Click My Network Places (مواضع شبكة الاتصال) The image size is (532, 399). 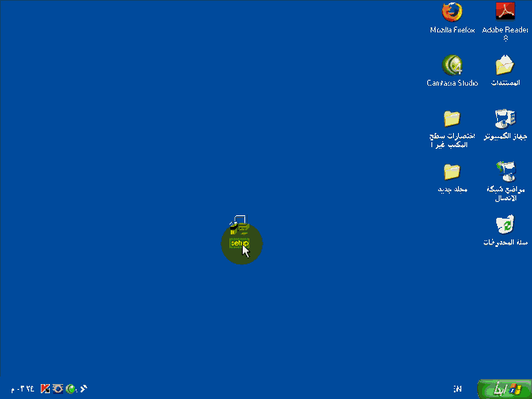(505, 172)
